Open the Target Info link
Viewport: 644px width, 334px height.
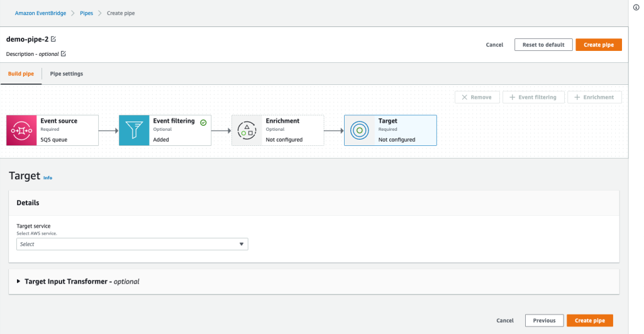[x=48, y=178]
